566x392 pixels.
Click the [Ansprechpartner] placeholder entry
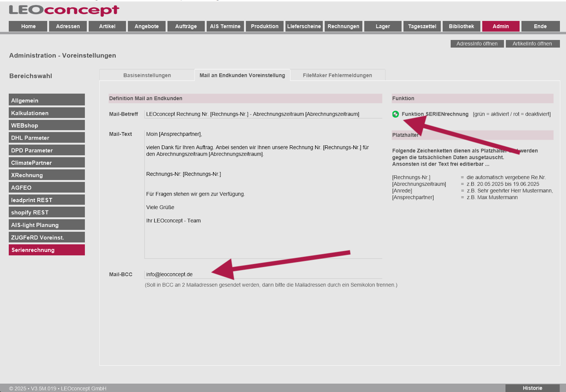(x=413, y=198)
